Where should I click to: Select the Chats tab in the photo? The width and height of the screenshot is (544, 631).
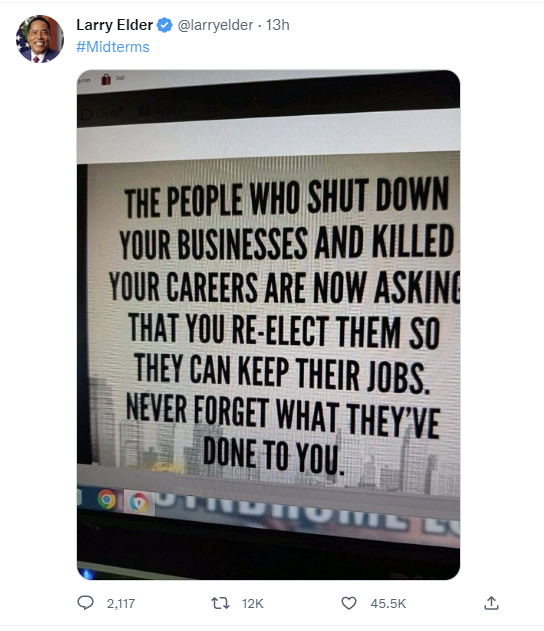(x=103, y=113)
